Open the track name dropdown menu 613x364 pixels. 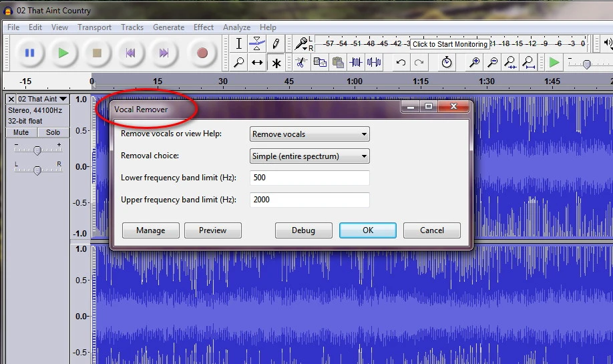[x=63, y=99]
